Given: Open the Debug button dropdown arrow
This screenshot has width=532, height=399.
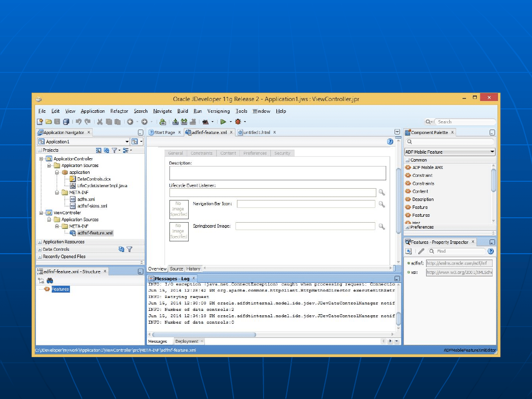Looking at the screenshot, I should (x=245, y=122).
